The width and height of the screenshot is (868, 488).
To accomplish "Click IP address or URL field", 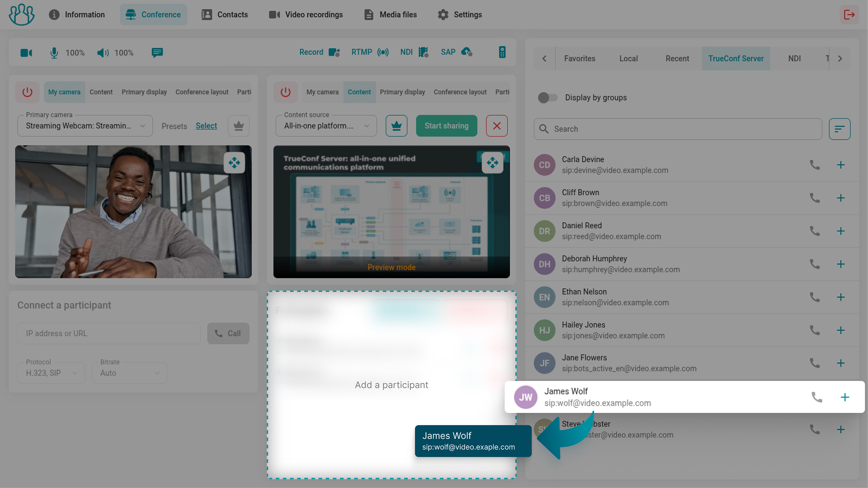I will [x=109, y=333].
